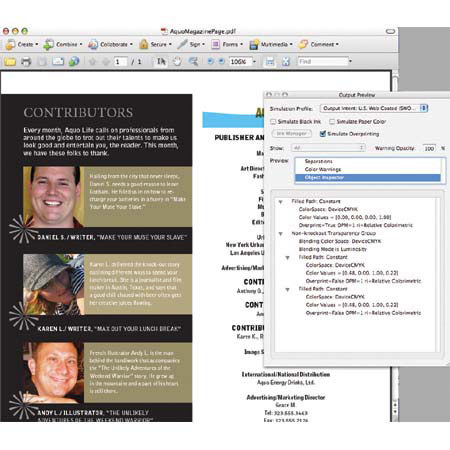450x450 pixels.
Task: Choose the Select tool cursor icon
Action: (x=161, y=62)
